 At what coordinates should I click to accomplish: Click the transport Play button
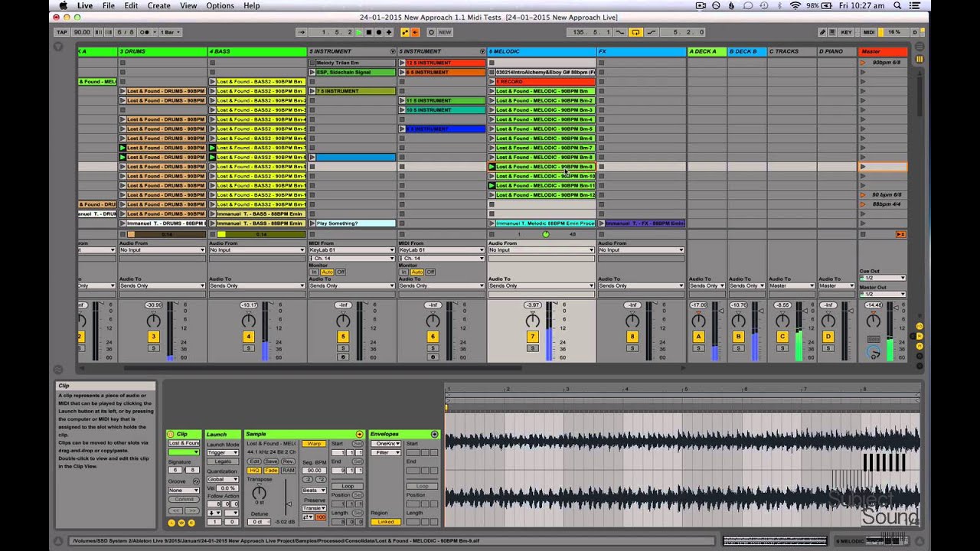(358, 32)
